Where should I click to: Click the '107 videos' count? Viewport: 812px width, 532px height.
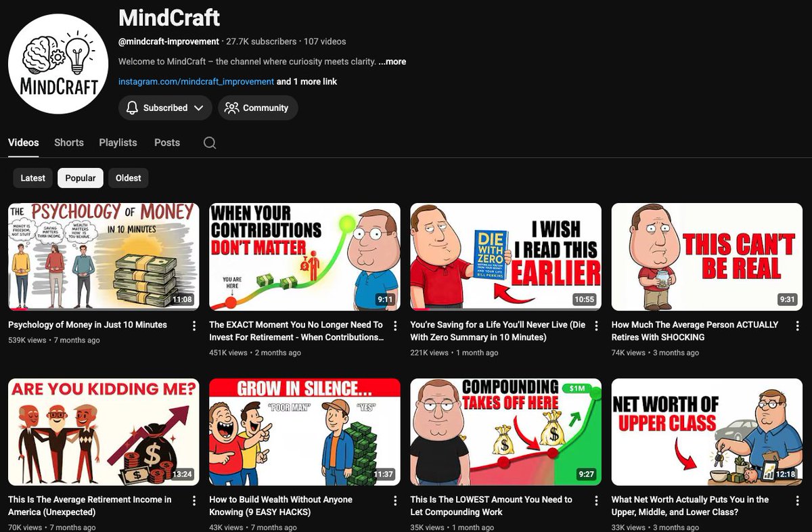(x=325, y=42)
